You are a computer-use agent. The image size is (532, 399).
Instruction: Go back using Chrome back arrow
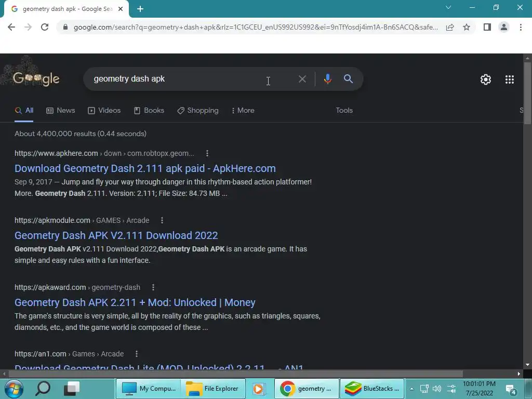coord(11,27)
